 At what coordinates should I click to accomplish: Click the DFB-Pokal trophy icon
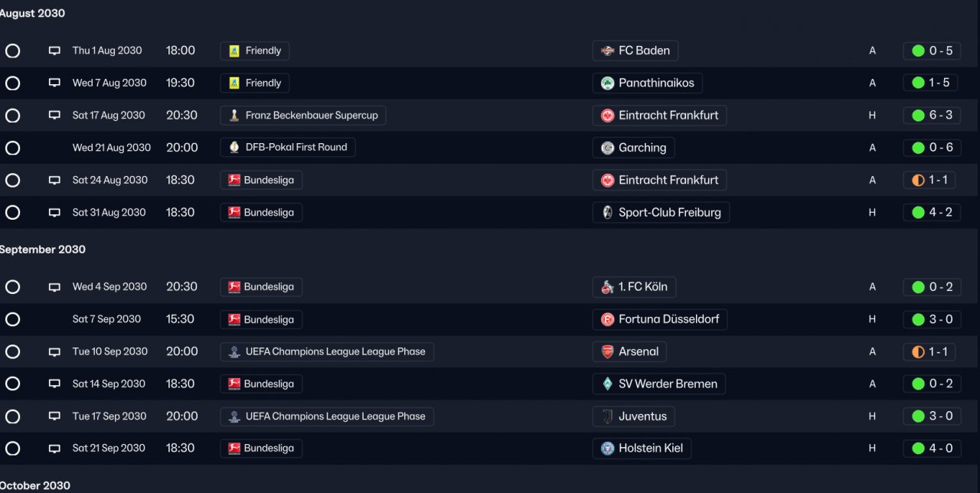tap(234, 147)
